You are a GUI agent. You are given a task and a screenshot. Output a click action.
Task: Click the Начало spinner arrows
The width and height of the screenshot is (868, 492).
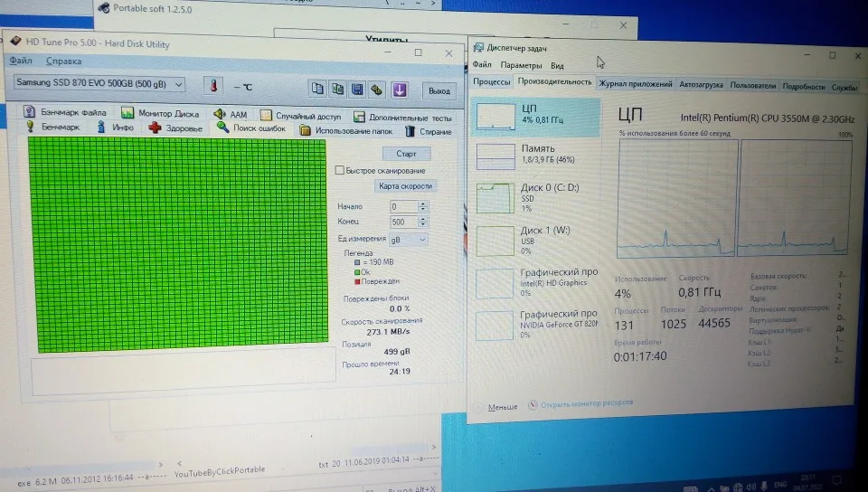pos(423,206)
